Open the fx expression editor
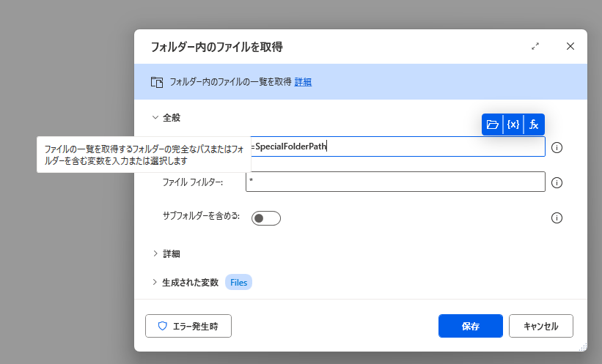The height and width of the screenshot is (364, 602). click(x=534, y=125)
